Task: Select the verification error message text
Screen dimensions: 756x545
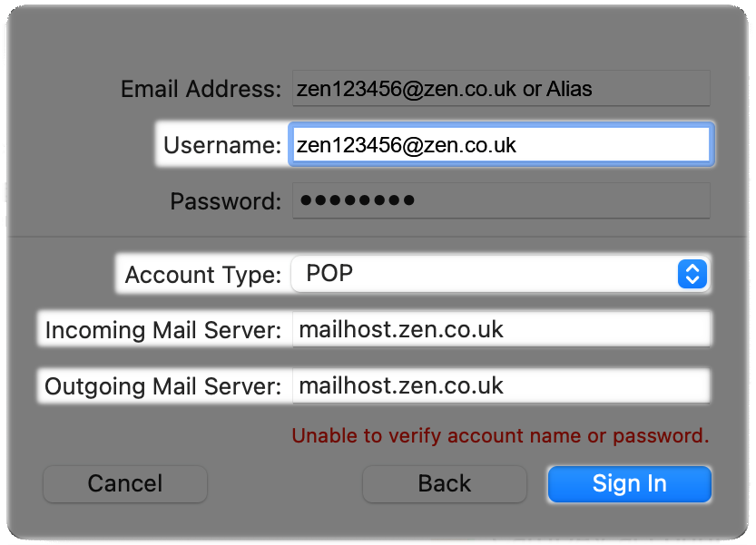Action: [500, 435]
